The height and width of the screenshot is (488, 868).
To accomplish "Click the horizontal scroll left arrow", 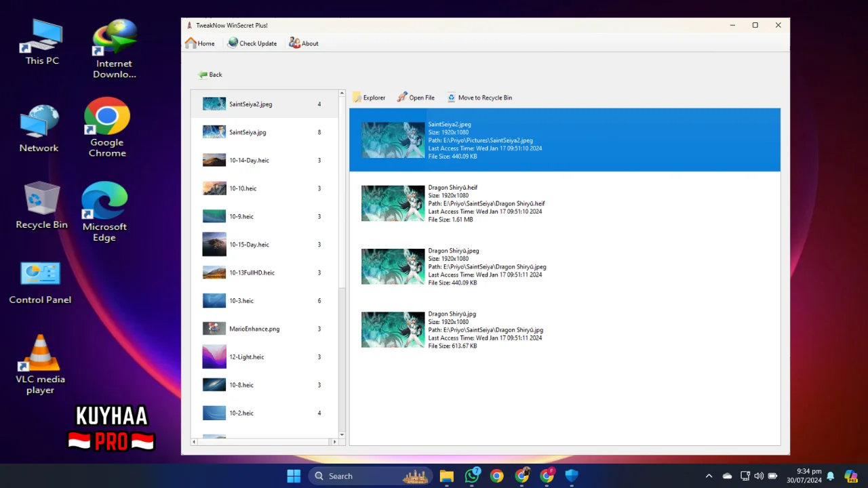I will 195,442.
